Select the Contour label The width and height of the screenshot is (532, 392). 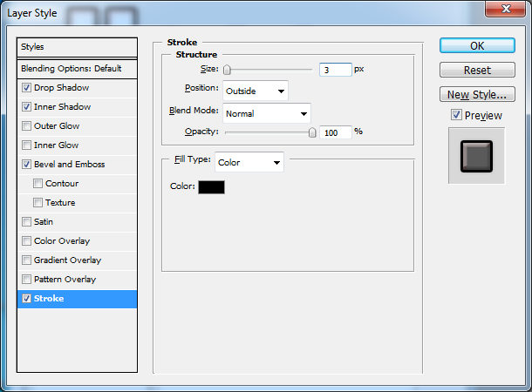coord(62,183)
